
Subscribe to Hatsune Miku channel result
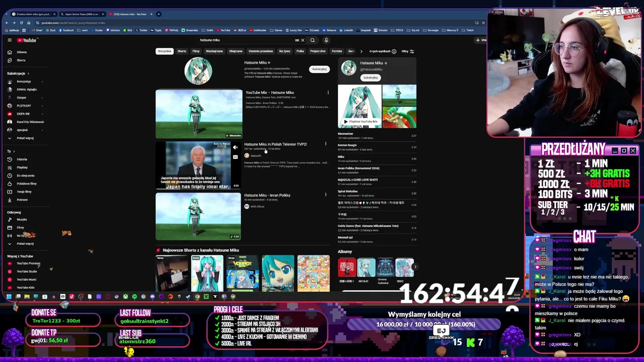(319, 69)
